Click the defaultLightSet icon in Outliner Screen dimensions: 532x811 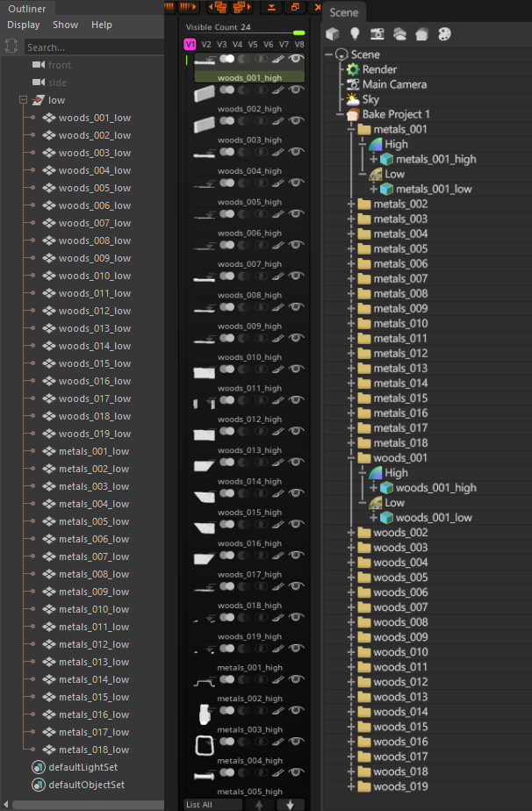(x=38, y=767)
